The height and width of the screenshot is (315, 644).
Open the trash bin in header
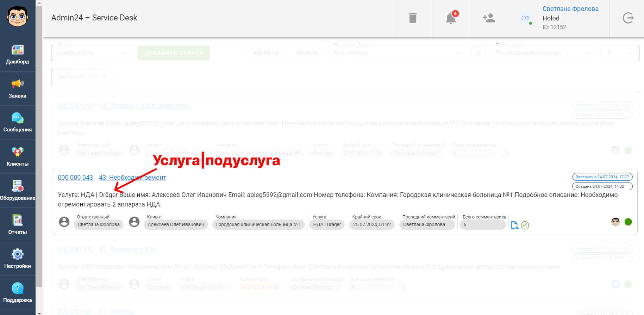pyautogui.click(x=413, y=18)
